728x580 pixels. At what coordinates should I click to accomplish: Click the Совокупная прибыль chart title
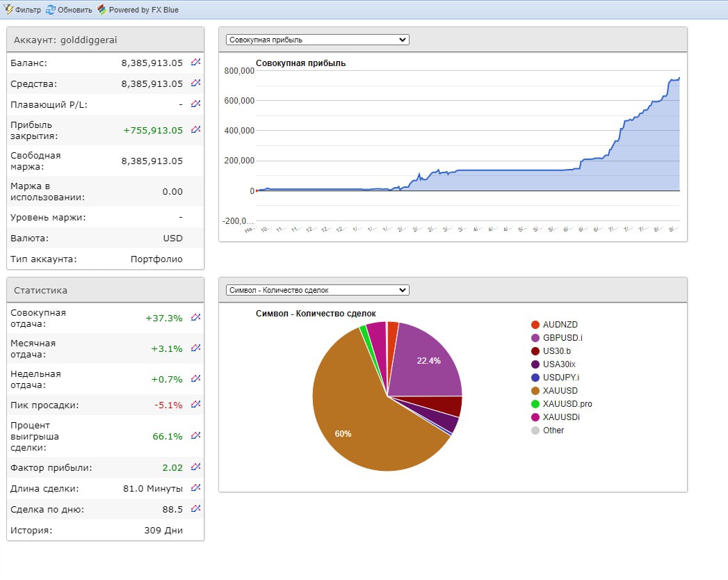coord(301,63)
